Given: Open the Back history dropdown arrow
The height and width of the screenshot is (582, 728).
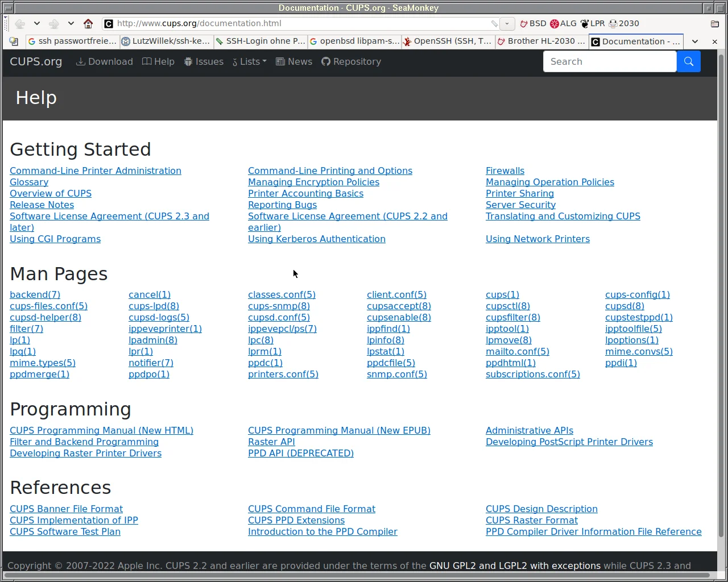Looking at the screenshot, I should tap(37, 23).
